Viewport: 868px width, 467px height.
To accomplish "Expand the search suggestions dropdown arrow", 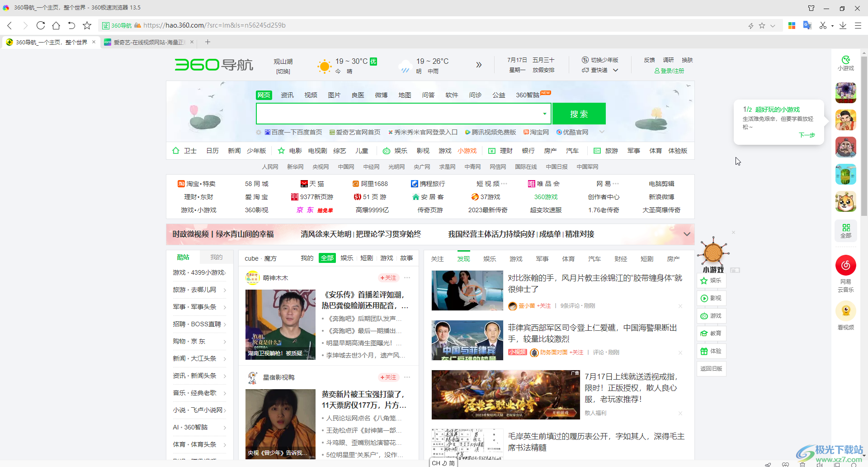I will coord(544,114).
